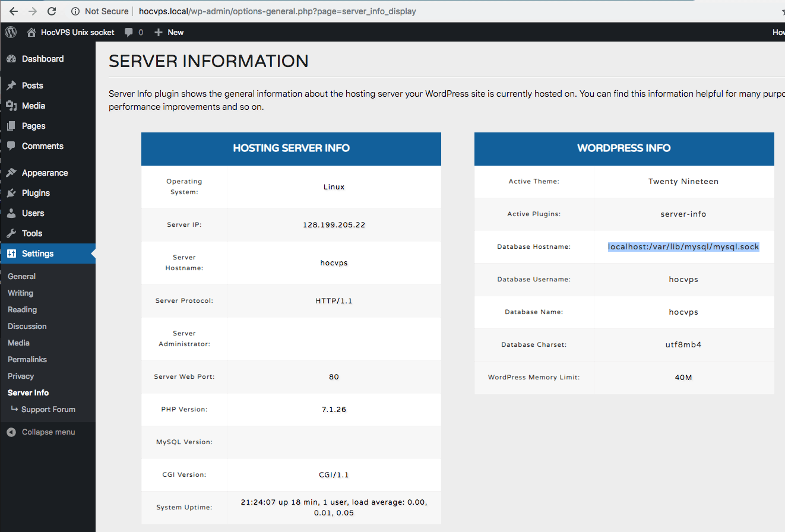Click the Appearance paintbrush icon
The height and width of the screenshot is (532, 785).
(11, 173)
